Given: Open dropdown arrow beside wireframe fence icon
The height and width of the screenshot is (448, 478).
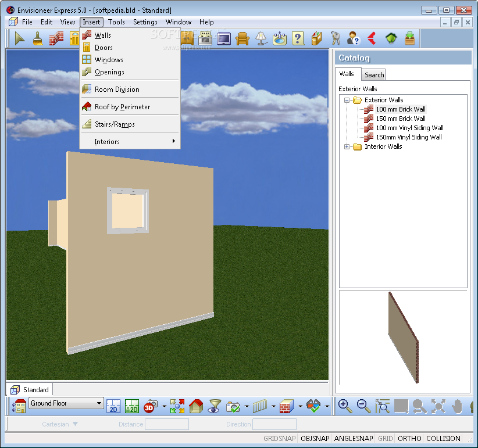Looking at the screenshot, I should click(x=273, y=406).
